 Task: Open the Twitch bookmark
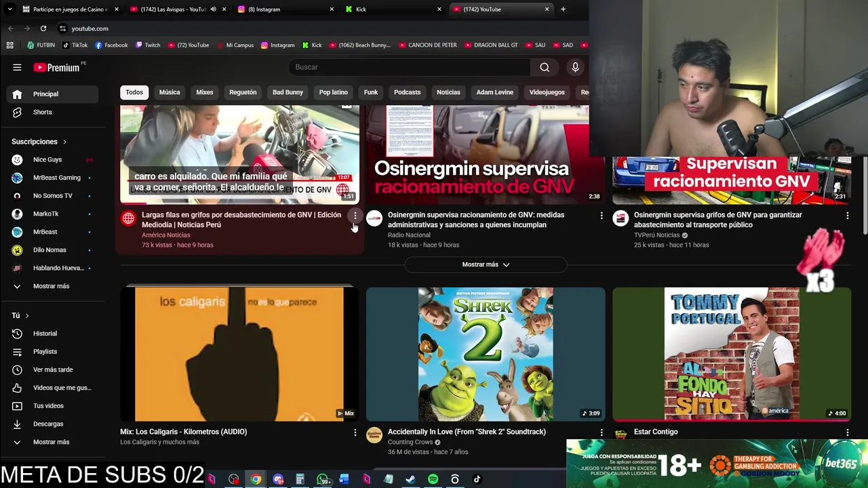click(148, 45)
